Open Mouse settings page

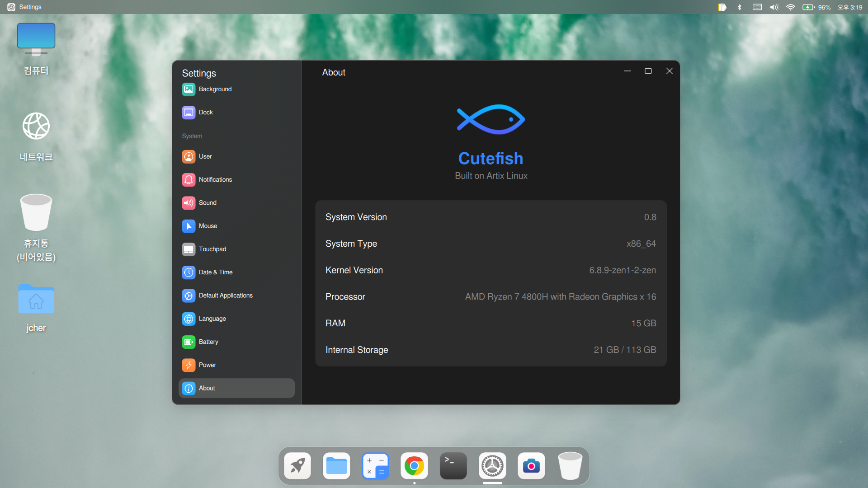[x=236, y=226]
